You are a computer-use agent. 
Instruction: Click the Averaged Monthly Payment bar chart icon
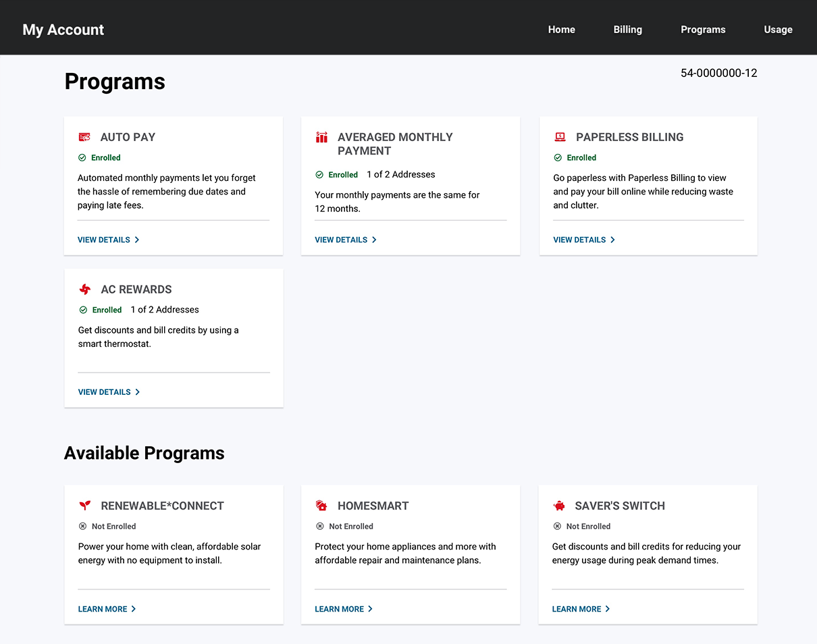tap(321, 137)
